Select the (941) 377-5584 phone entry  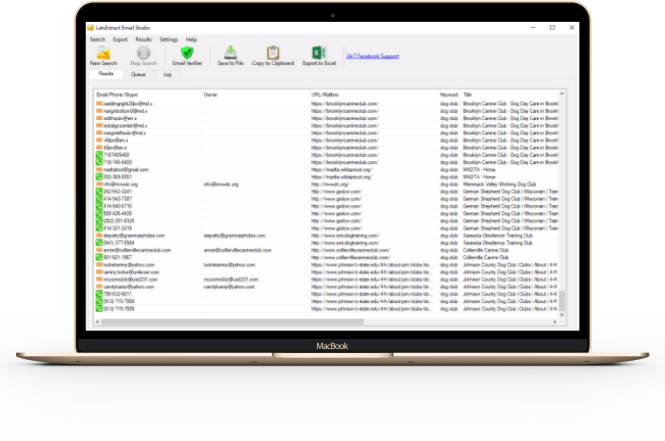tap(119, 243)
